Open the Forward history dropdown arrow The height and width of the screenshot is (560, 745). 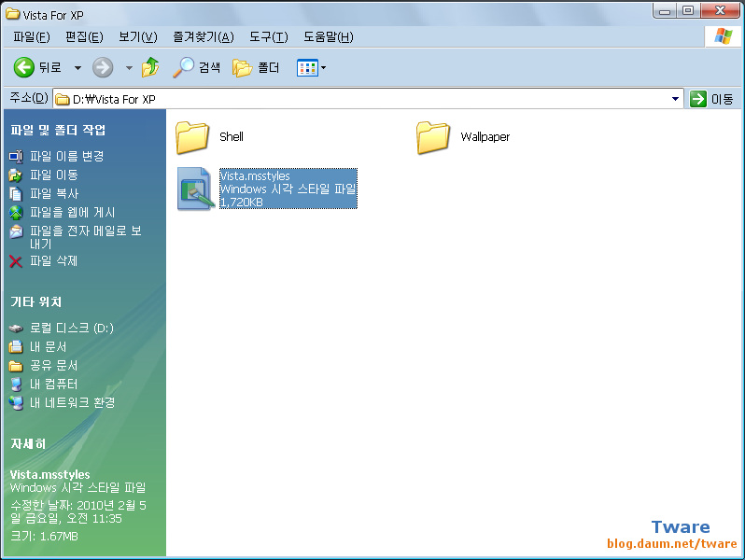[x=129, y=68]
